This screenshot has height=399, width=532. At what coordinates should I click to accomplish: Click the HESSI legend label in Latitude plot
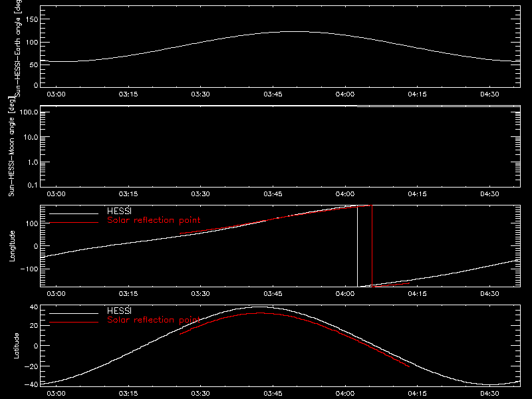119,311
